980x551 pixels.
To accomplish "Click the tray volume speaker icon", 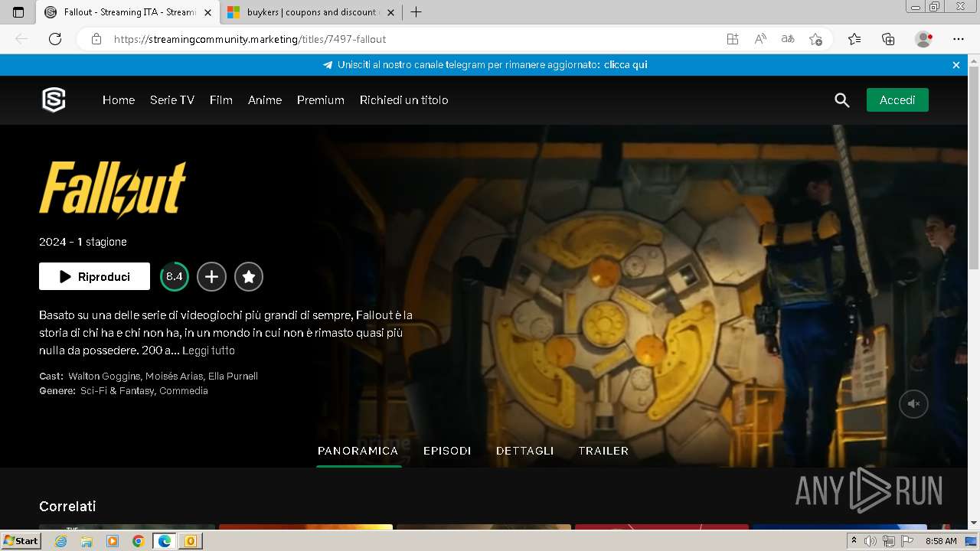I will (871, 541).
